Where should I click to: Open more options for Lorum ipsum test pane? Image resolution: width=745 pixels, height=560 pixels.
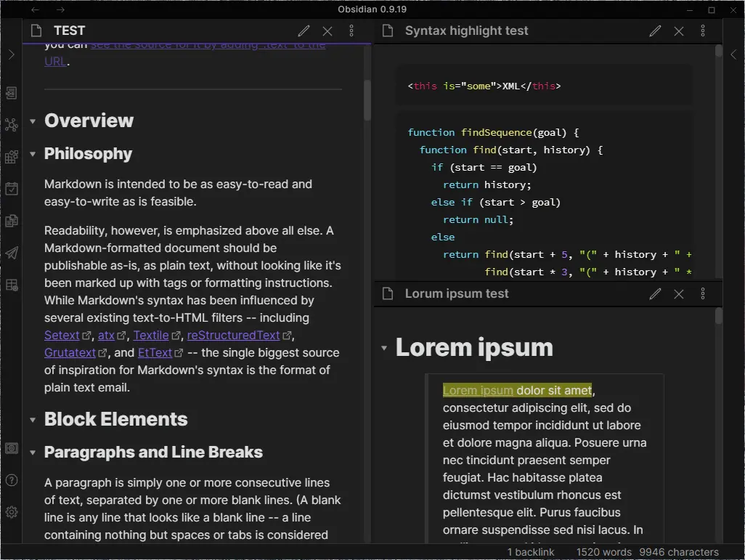pos(702,293)
